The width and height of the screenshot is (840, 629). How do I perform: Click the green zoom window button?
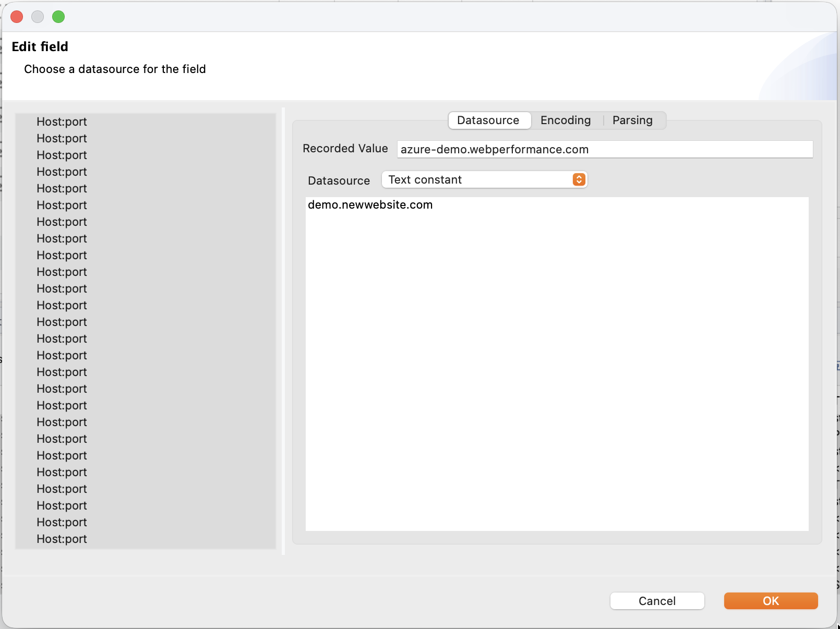click(x=58, y=17)
